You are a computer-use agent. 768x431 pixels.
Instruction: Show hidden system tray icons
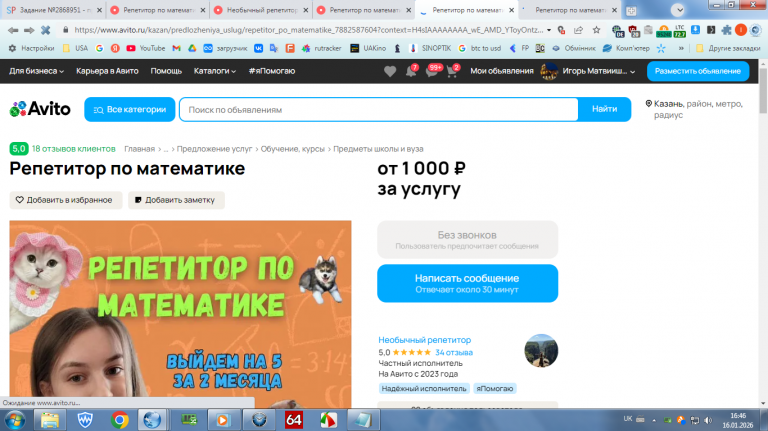[x=653, y=420]
